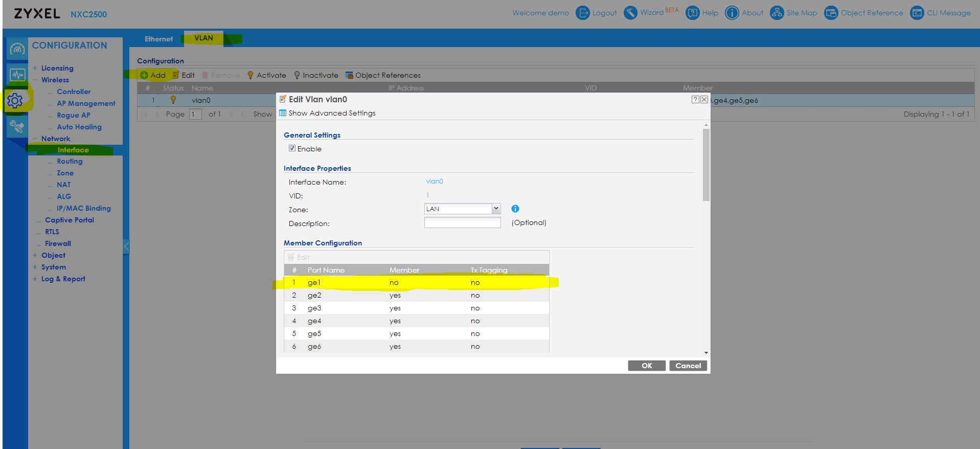This screenshot has width=980, height=449.
Task: Open the CLI Message icon
Action: [917, 13]
